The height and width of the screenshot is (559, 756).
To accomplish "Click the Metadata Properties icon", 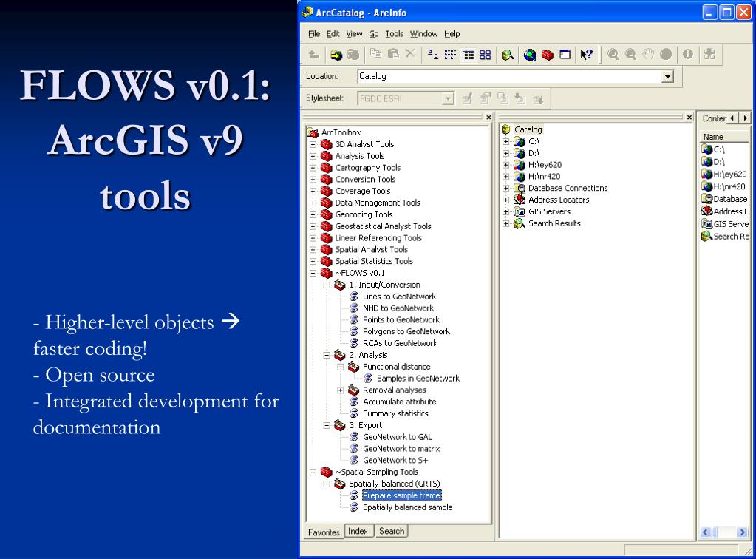I will click(485, 98).
